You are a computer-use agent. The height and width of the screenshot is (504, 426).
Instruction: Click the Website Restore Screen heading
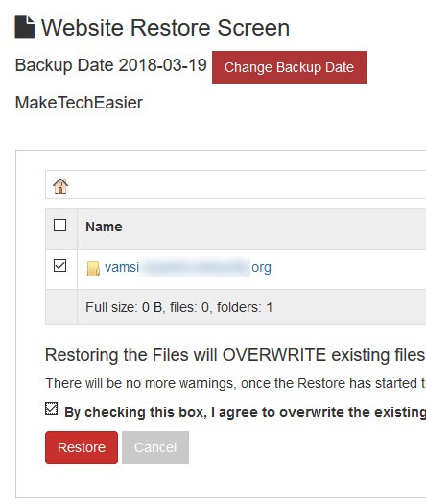pyautogui.click(x=165, y=28)
